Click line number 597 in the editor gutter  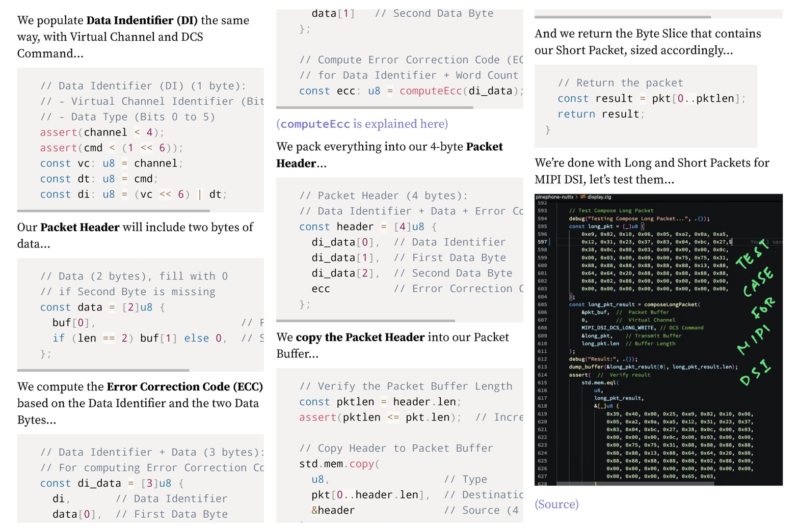pyautogui.click(x=542, y=242)
